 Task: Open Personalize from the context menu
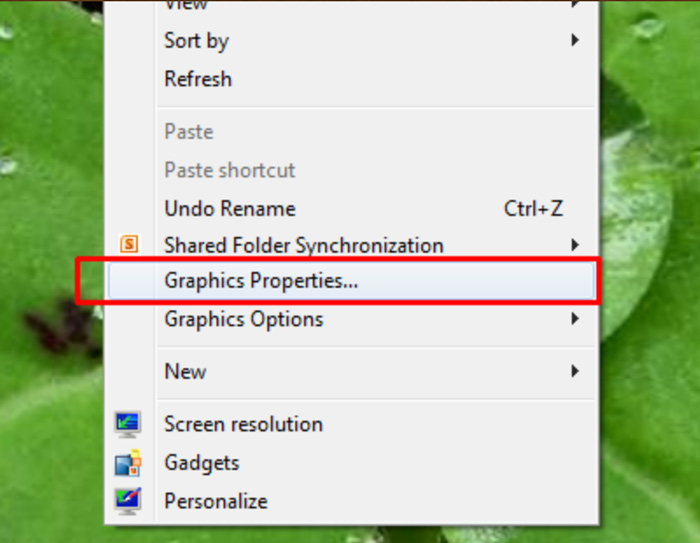(216, 500)
